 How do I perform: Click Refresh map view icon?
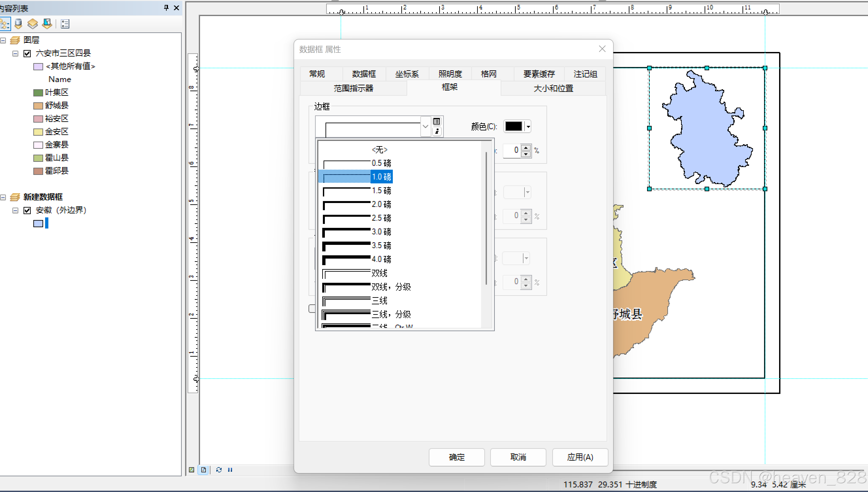(219, 470)
